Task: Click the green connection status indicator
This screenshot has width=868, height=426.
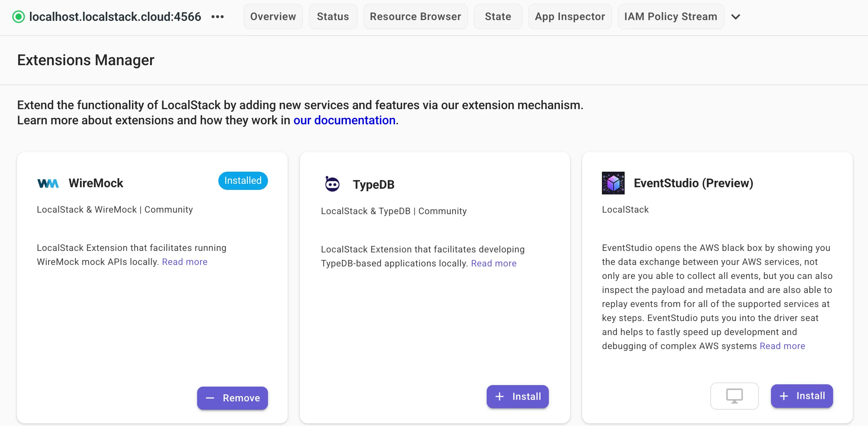Action: point(18,16)
